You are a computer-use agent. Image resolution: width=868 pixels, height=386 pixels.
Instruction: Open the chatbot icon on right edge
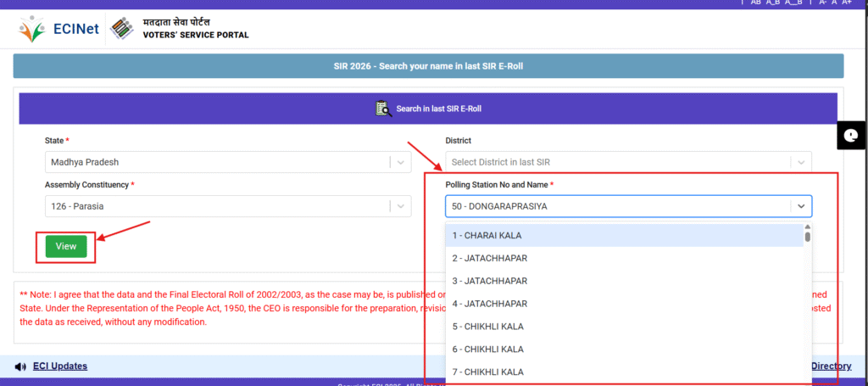pyautogui.click(x=852, y=135)
